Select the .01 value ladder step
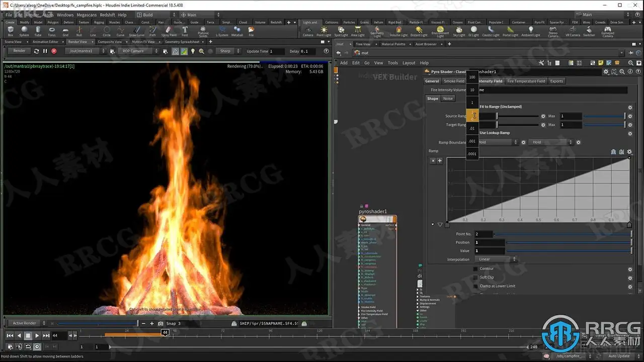The width and height of the screenshot is (644, 362). [x=472, y=129]
